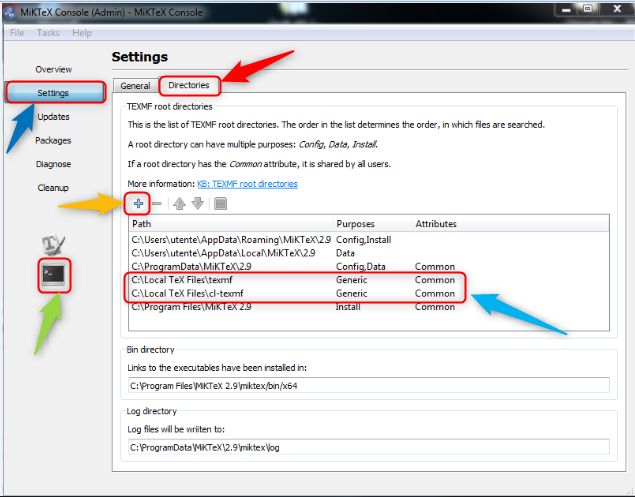Close the MiKTeX Console window

(617, 9)
